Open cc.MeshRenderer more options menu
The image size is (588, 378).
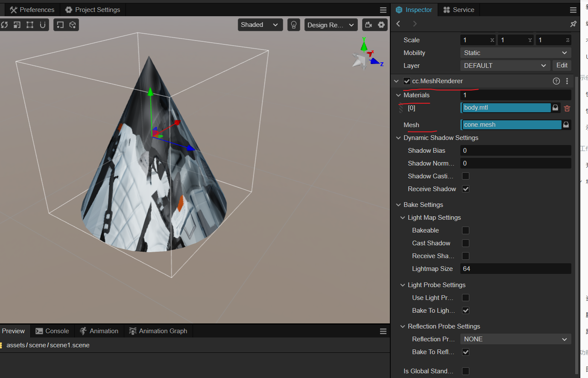pyautogui.click(x=567, y=81)
